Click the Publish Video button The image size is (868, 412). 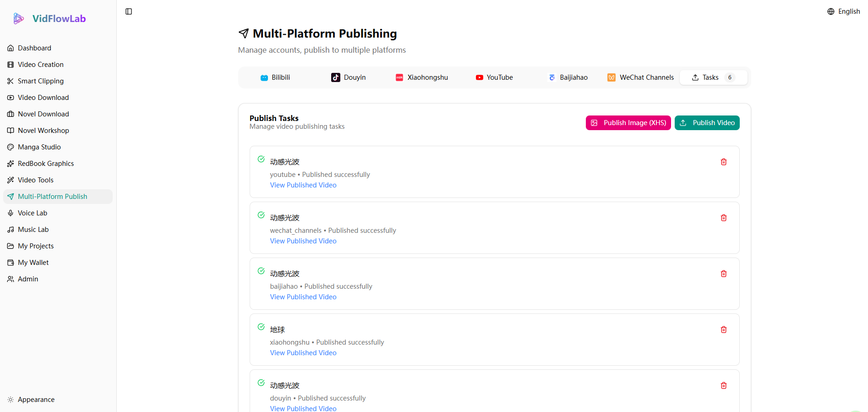point(707,123)
